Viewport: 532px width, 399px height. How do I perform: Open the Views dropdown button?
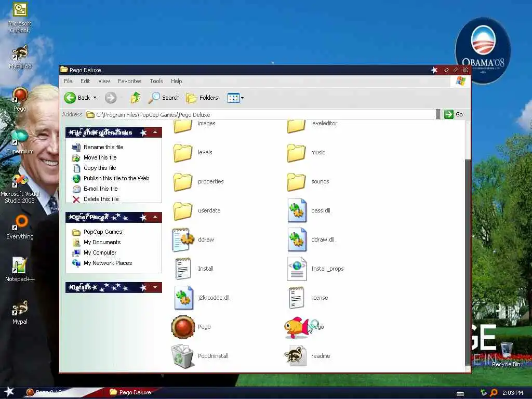(235, 98)
